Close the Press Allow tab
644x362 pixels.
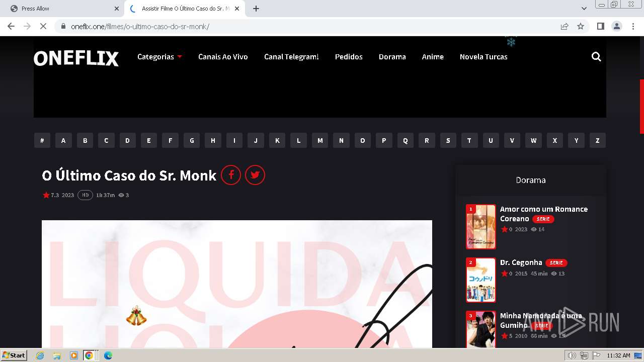(x=117, y=9)
